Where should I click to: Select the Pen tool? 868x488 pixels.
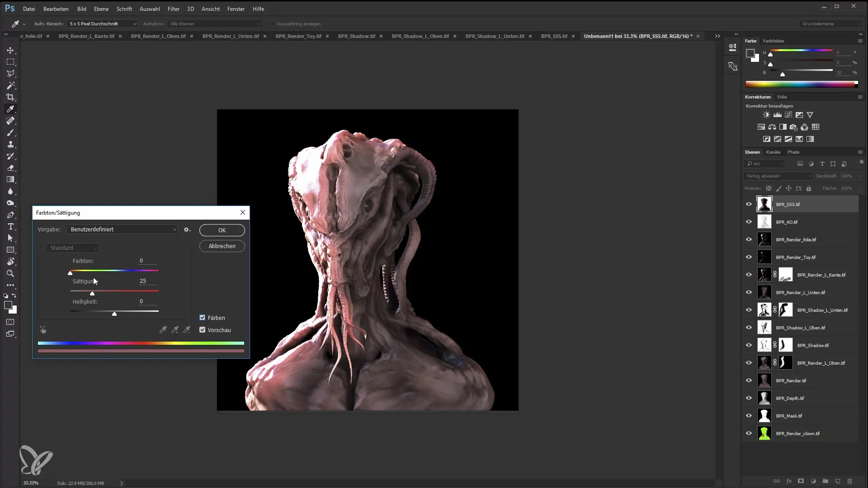(10, 215)
